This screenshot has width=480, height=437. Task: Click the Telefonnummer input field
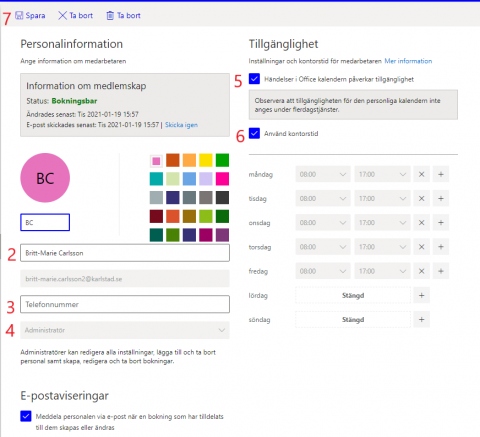tap(125, 304)
